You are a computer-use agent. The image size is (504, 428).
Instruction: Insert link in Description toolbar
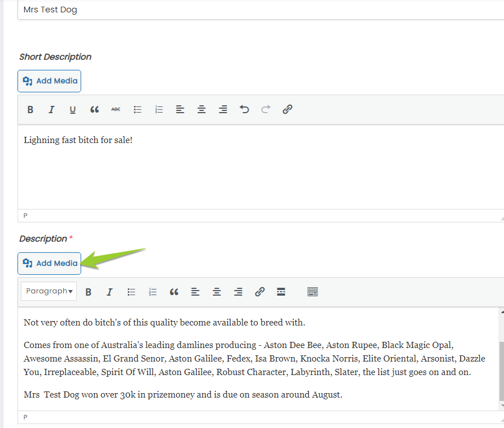[260, 292]
